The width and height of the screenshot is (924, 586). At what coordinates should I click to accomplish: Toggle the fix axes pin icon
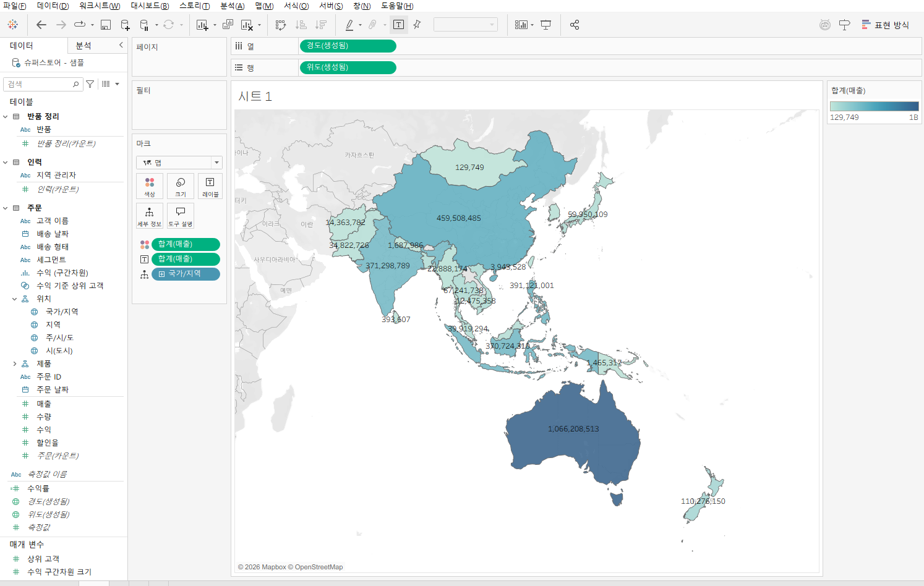point(417,25)
